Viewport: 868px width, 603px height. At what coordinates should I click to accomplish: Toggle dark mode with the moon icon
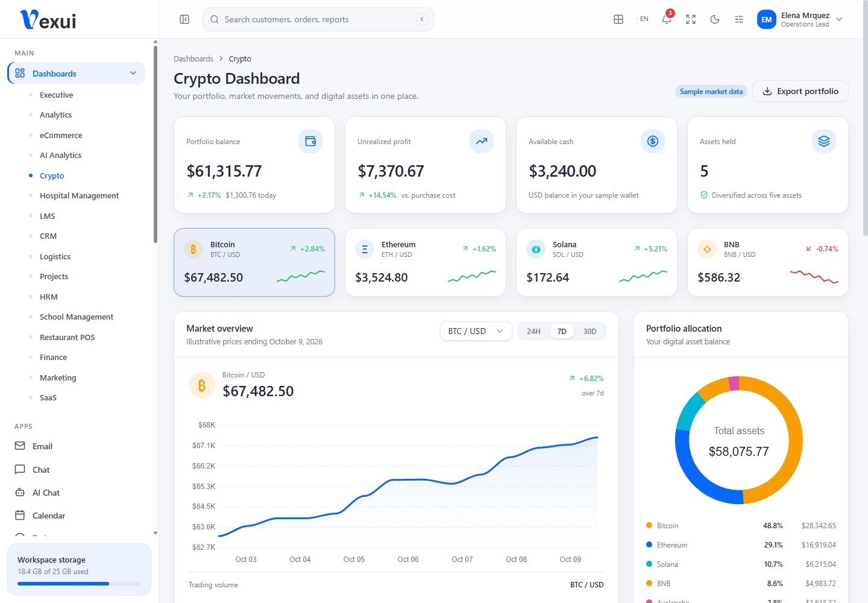click(x=715, y=19)
